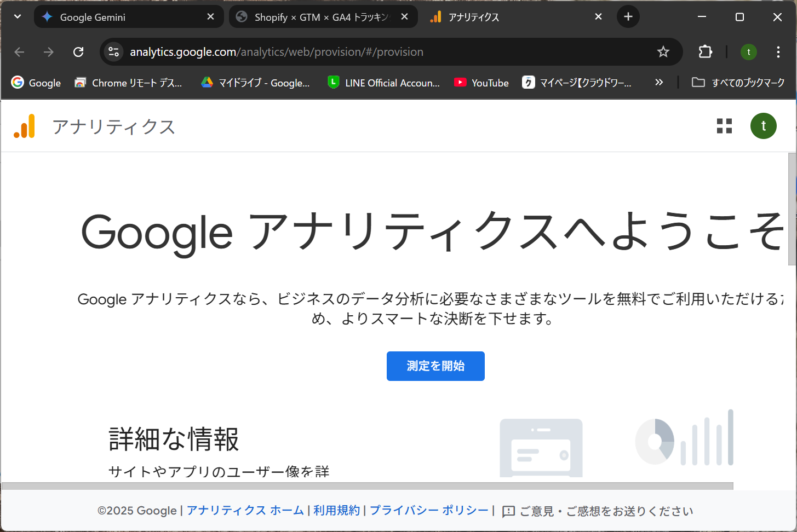Image resolution: width=797 pixels, height=532 pixels.
Task: Open the 利用規約 footer link
Action: (337, 511)
